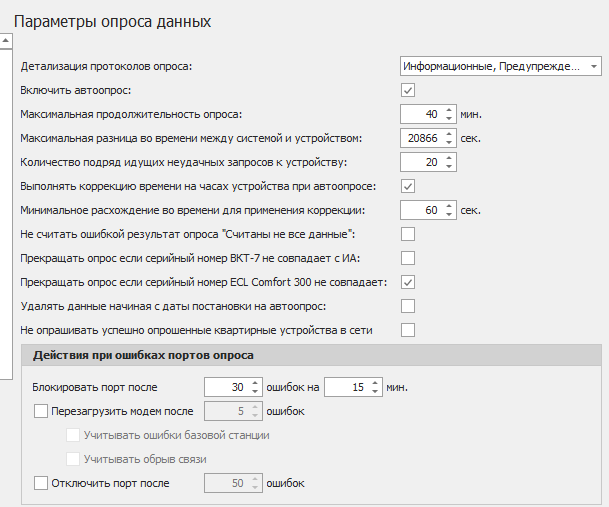Toggle the Включить автоопрос checkbox
Viewport: 609px width, 507px height.
408,91
